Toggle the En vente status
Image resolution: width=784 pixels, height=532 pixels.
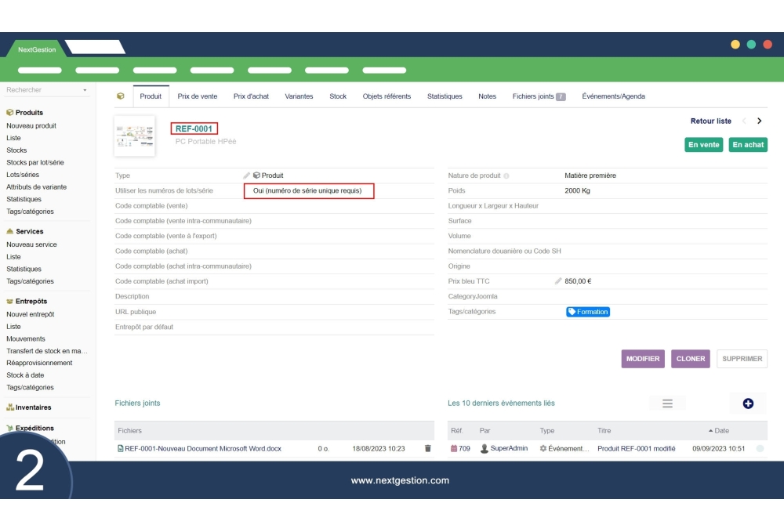[x=703, y=145]
